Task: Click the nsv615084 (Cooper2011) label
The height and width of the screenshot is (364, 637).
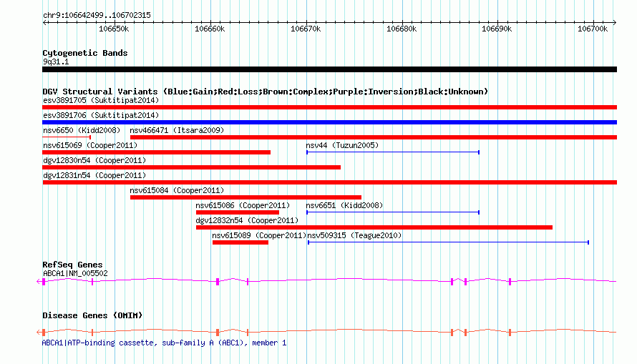Action: 177,190
